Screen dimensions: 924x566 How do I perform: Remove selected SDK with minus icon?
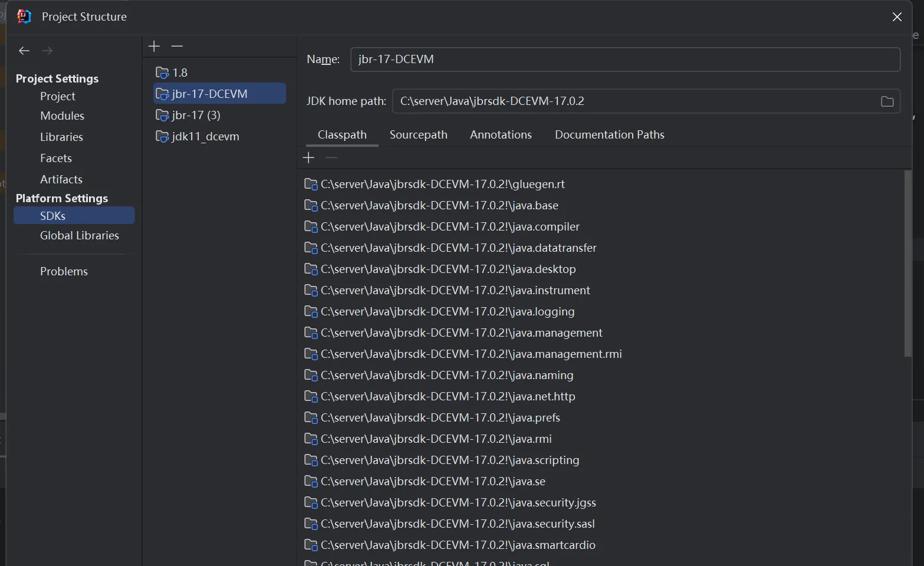(x=177, y=46)
